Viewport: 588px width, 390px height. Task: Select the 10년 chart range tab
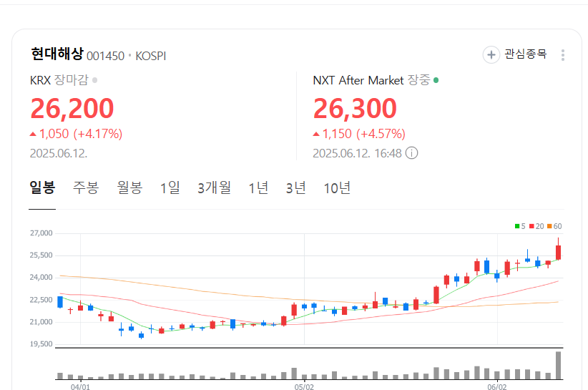[x=337, y=187]
